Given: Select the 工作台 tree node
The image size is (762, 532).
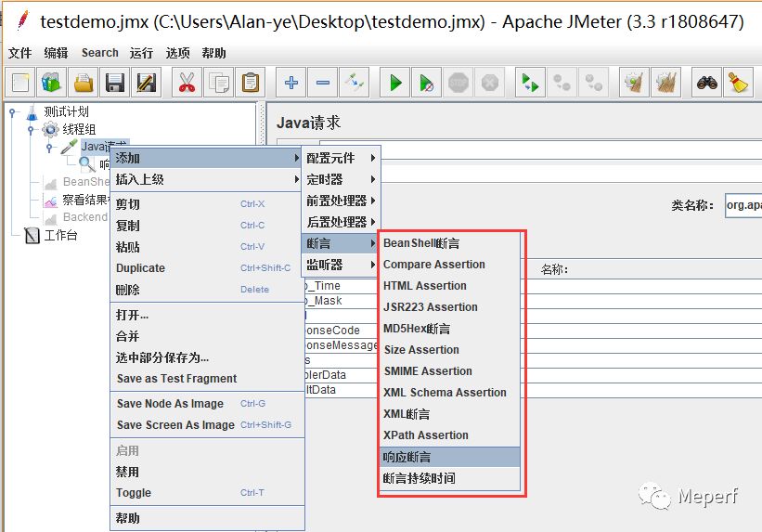Looking at the screenshot, I should pyautogui.click(x=60, y=236).
